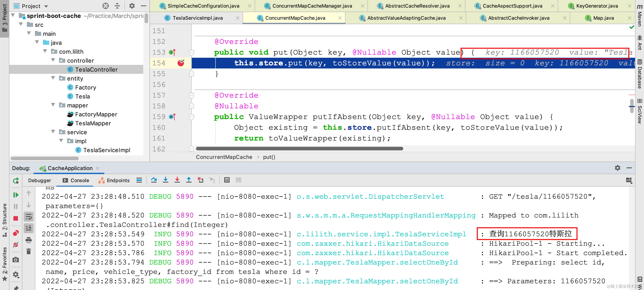Click Resume Program green arrow
644x290 pixels.
pos(16,195)
